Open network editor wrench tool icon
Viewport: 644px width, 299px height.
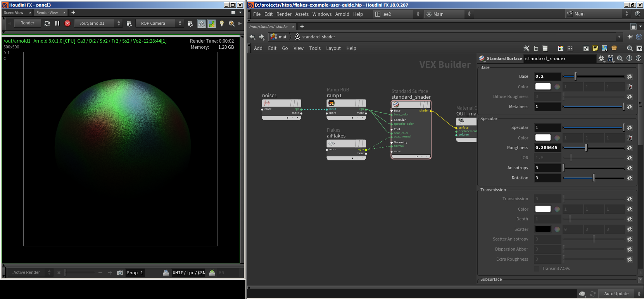526,48
